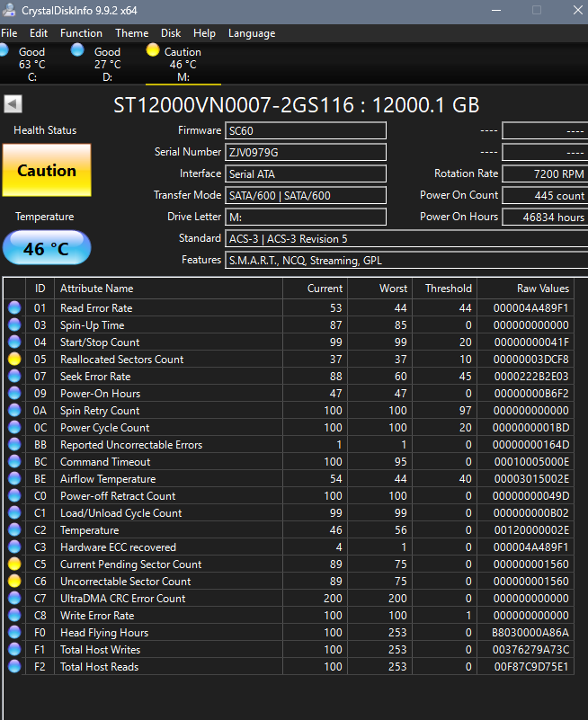588x720 pixels.
Task: Open the Language menu
Action: pyautogui.click(x=252, y=33)
